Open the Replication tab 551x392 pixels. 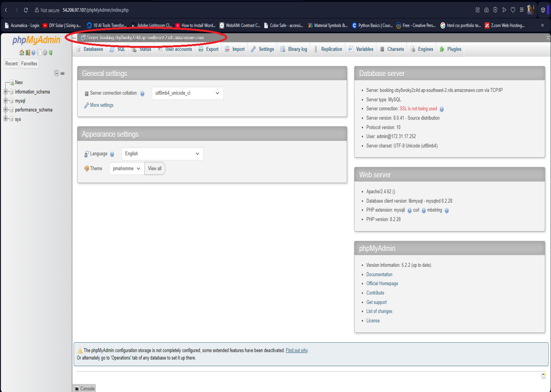click(x=328, y=49)
